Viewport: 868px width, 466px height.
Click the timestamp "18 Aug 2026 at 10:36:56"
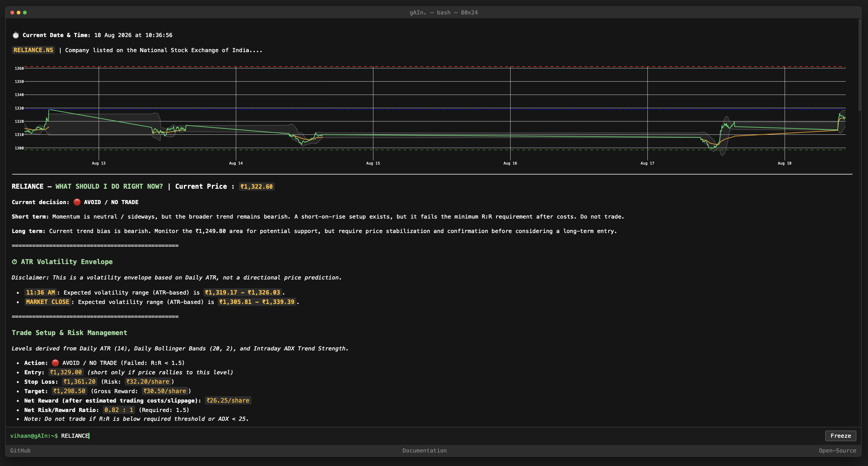click(x=133, y=35)
